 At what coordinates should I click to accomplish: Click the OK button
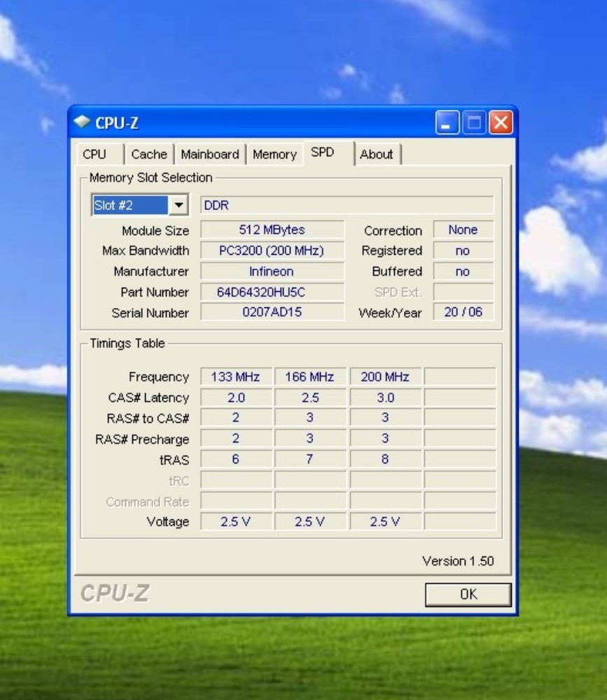point(468,594)
